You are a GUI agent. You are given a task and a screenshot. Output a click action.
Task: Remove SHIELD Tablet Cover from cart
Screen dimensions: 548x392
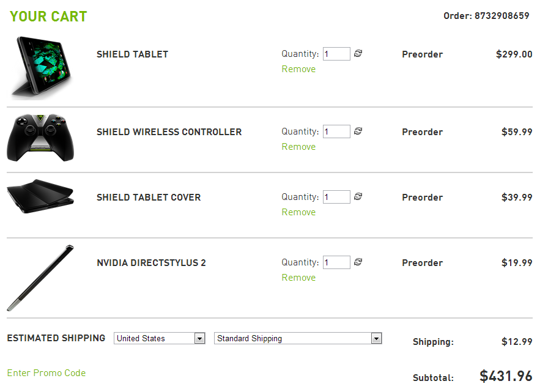pos(298,212)
